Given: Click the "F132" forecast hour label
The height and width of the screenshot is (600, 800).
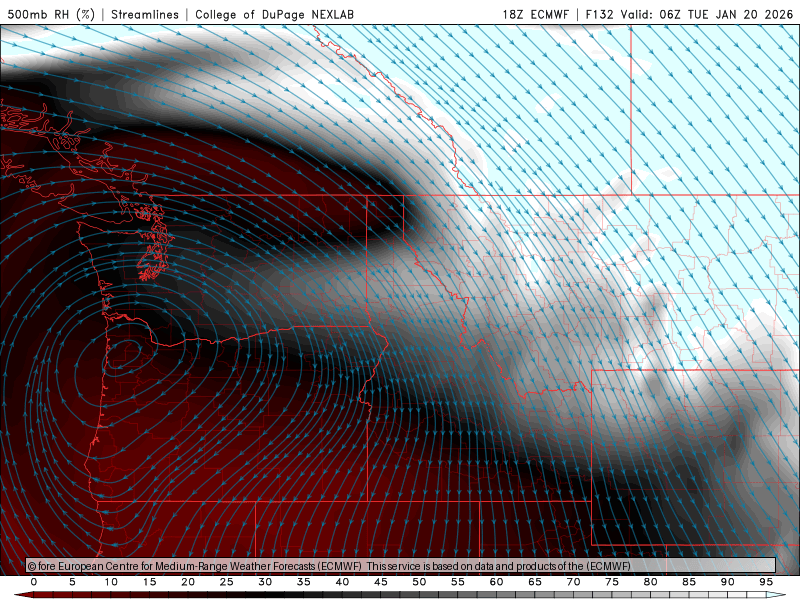Looking at the screenshot, I should 599,14.
